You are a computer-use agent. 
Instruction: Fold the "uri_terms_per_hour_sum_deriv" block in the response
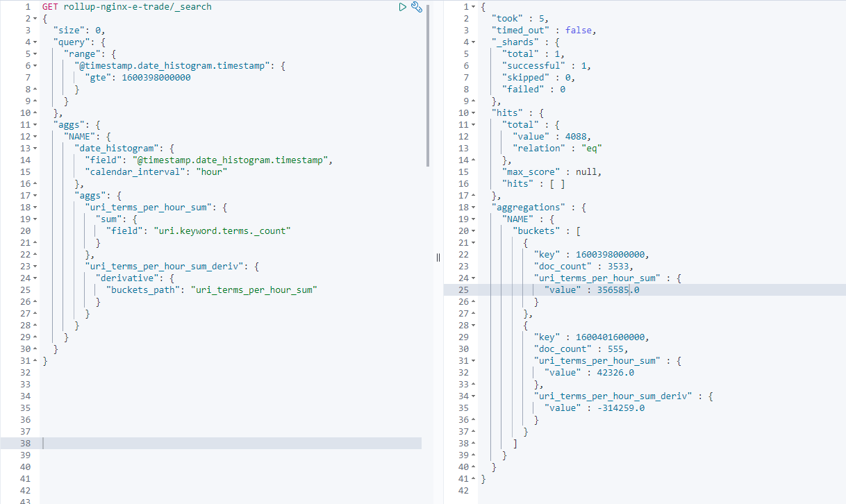coord(473,396)
